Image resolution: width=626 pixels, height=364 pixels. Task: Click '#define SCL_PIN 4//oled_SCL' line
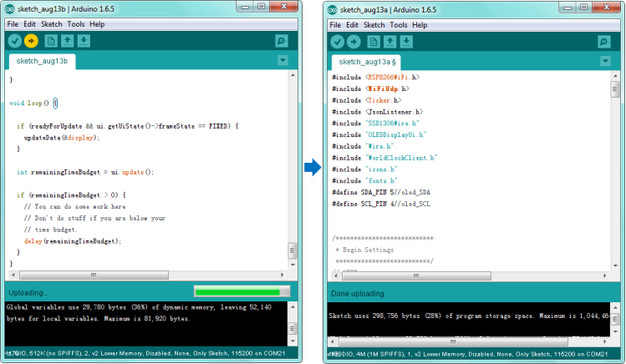tap(381, 204)
